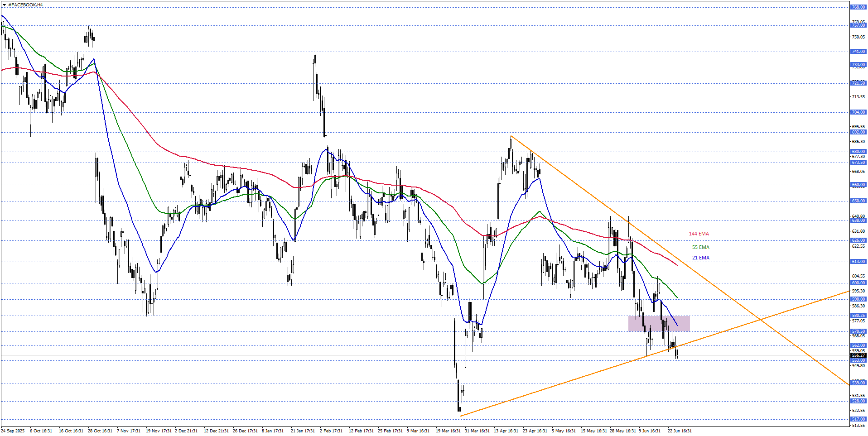Click the 638.00 level price tag
Image resolution: width=868 pixels, height=436 pixels.
click(x=858, y=220)
